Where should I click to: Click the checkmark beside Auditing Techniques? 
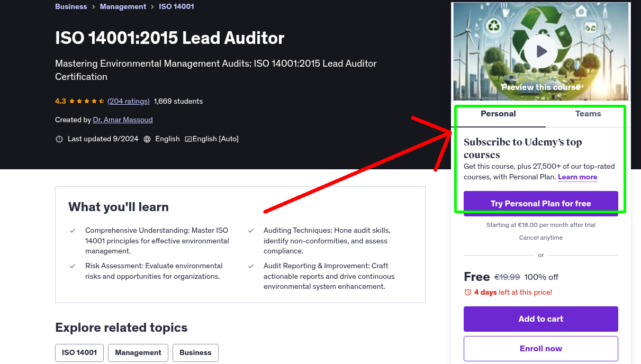click(x=251, y=231)
